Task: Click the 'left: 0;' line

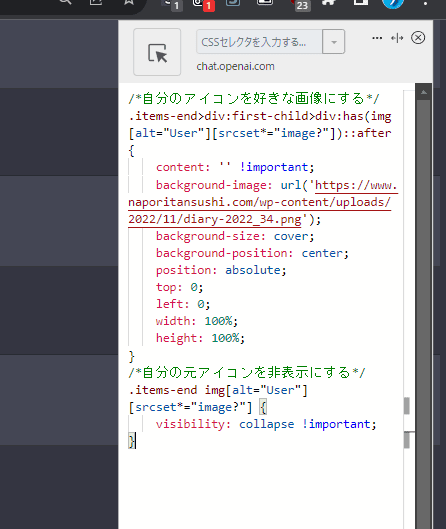Action: 183,304
